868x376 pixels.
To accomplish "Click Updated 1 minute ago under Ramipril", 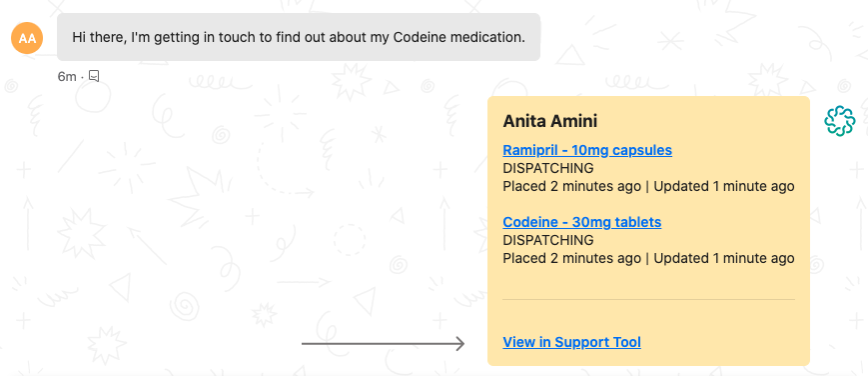I will [724, 186].
